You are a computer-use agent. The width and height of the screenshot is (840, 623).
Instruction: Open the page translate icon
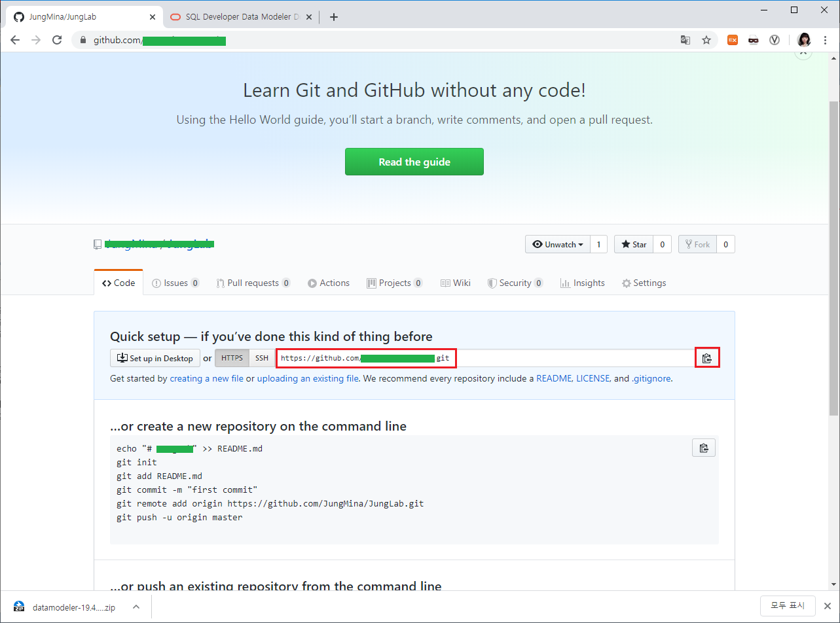pos(685,40)
